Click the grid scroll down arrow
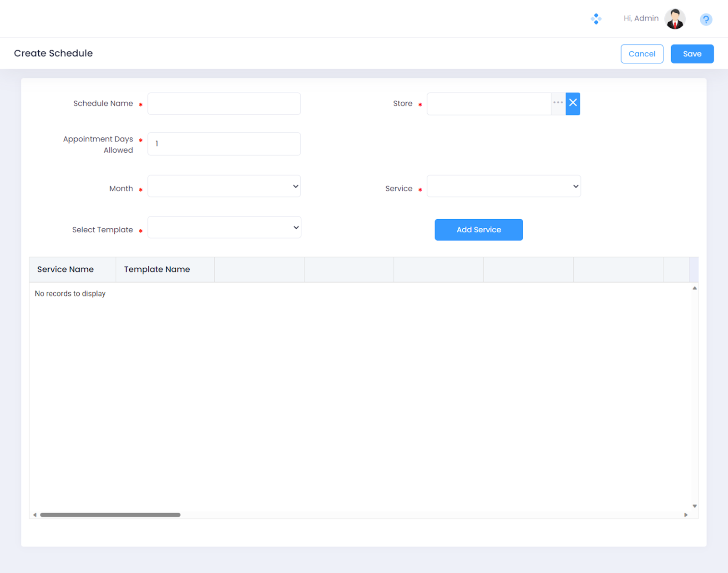This screenshot has height=573, width=728. click(695, 506)
